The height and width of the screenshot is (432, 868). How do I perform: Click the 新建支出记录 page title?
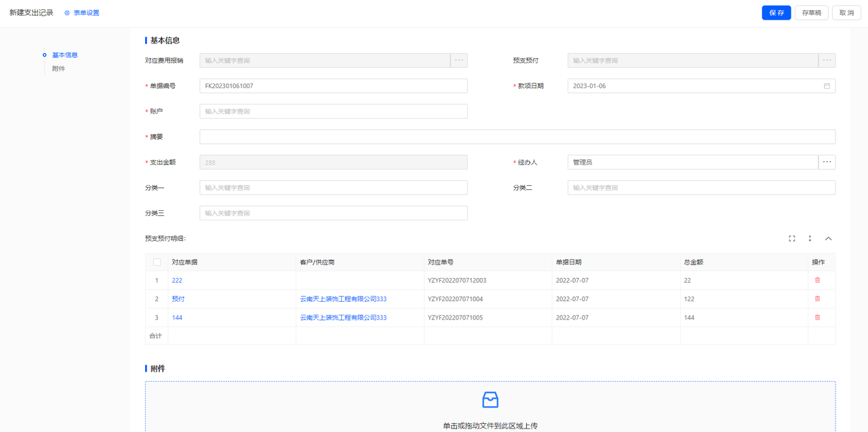(x=31, y=13)
